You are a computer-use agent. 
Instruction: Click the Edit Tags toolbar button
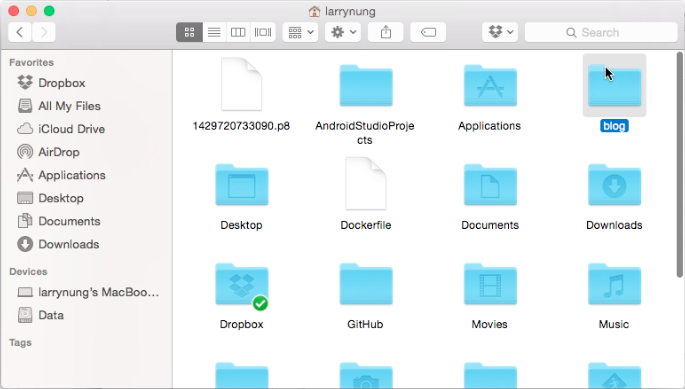coord(428,32)
